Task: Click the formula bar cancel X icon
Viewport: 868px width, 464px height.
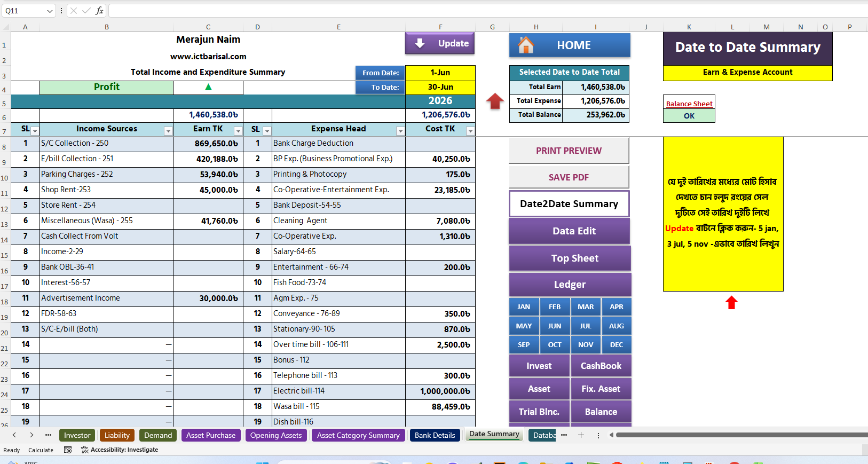Action: [74, 11]
